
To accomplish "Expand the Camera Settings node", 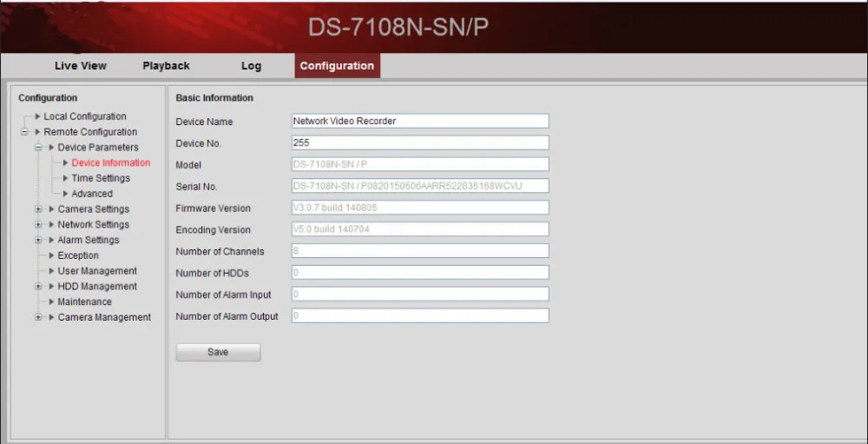I will tap(38, 209).
